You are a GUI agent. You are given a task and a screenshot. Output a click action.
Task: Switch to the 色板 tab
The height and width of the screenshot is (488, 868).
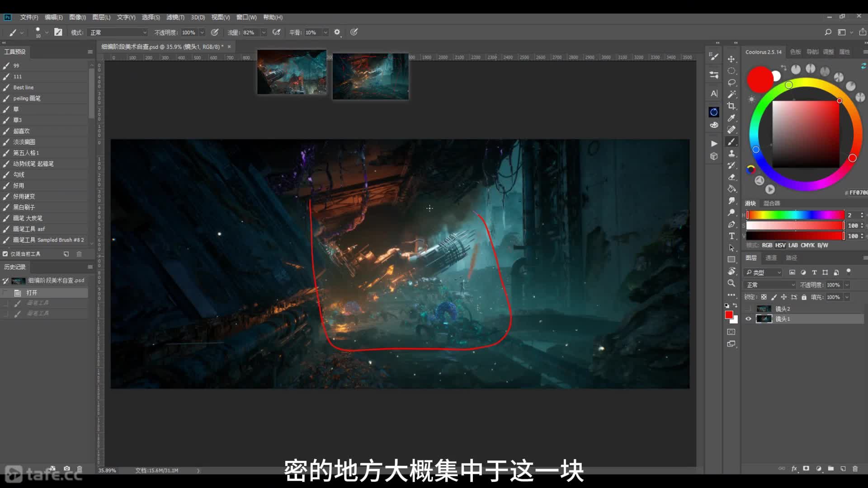tap(796, 52)
